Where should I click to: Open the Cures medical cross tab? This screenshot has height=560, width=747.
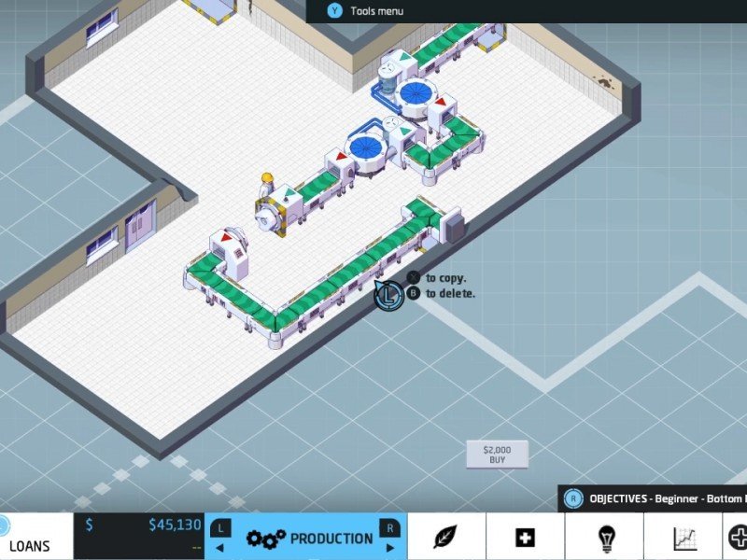525,538
